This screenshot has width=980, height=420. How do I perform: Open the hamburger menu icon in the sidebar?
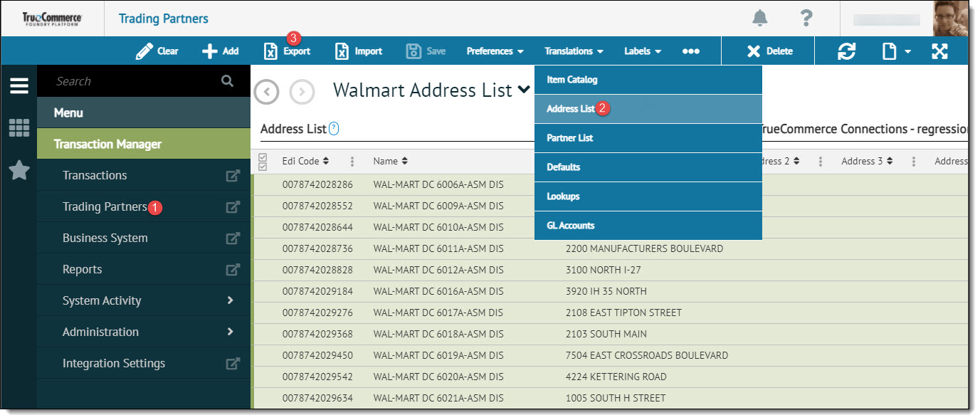pyautogui.click(x=19, y=86)
